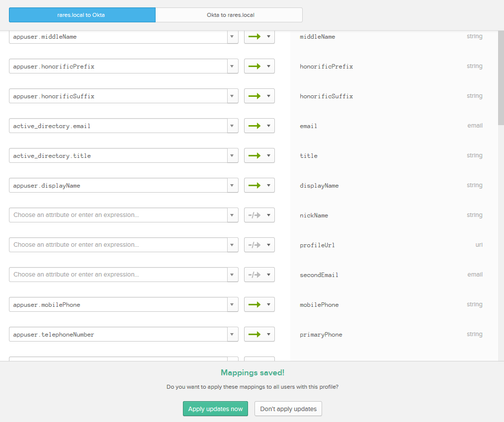Click the vertical scrollbar thumb
The height and width of the screenshot is (422, 504).
pos(501,79)
